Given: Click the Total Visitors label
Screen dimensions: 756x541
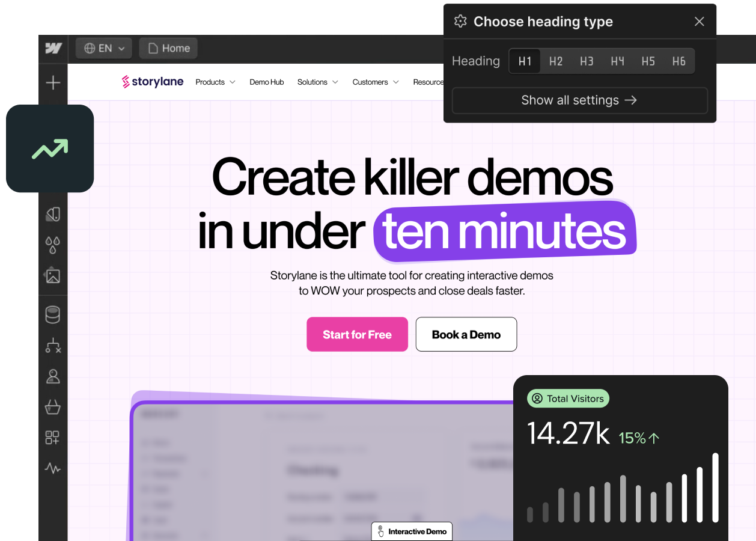Looking at the screenshot, I should pyautogui.click(x=569, y=399).
